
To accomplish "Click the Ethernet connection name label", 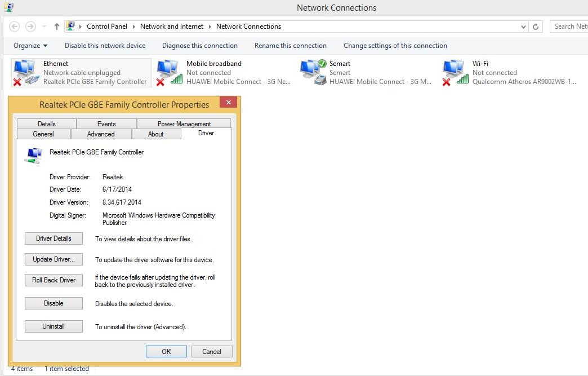I will pos(56,64).
